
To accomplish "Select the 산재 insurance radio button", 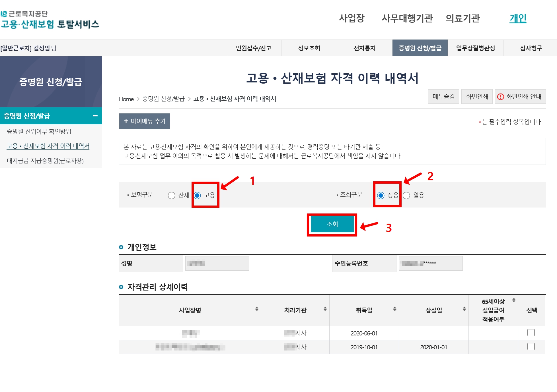I will (x=171, y=196).
